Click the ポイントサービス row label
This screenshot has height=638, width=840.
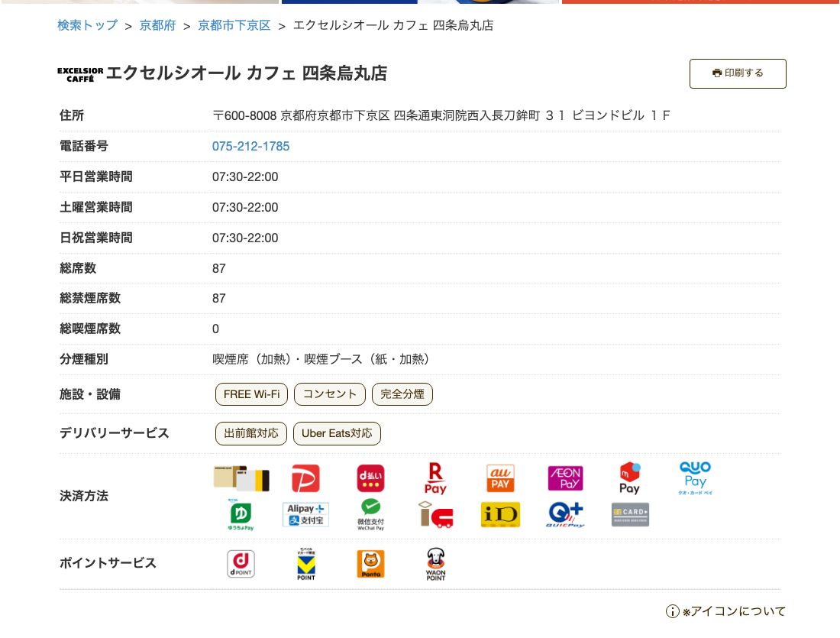[108, 563]
